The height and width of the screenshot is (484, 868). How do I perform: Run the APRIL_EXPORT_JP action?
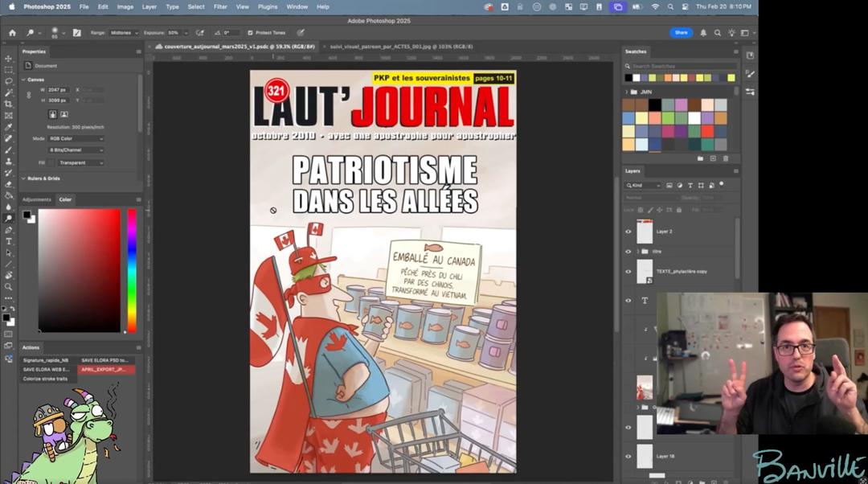(106, 369)
